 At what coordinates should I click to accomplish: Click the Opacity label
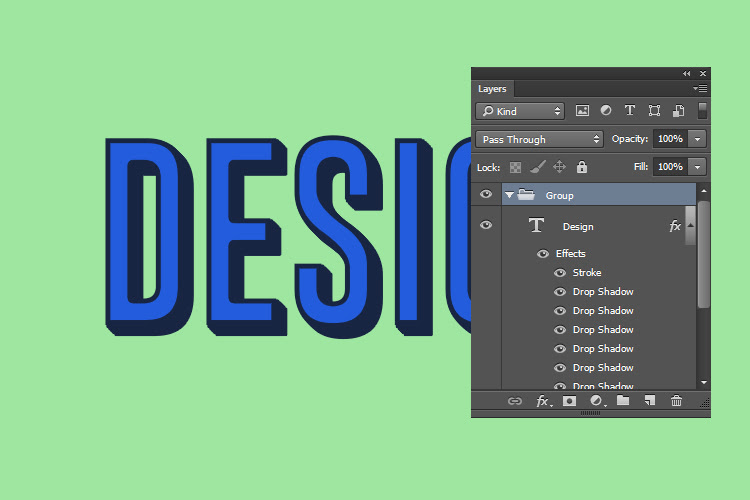629,139
